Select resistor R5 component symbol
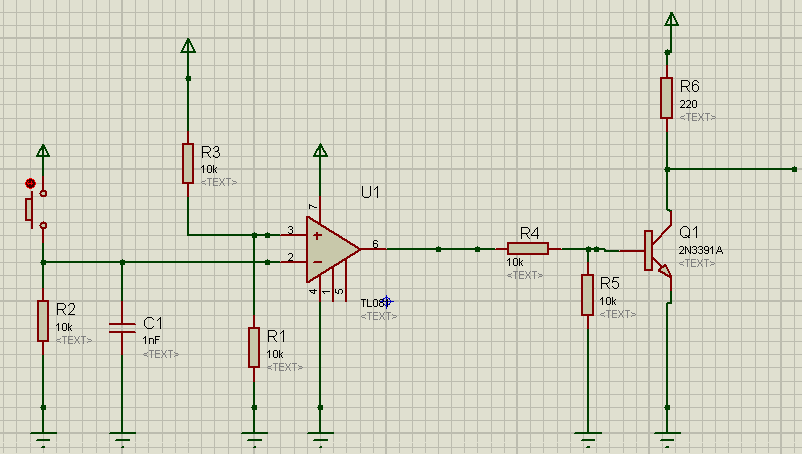This screenshot has height=454, width=802. click(588, 294)
